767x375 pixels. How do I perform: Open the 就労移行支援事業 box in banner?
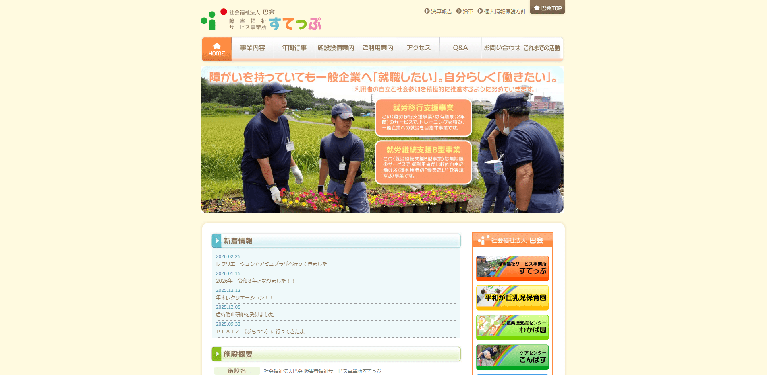click(423, 118)
